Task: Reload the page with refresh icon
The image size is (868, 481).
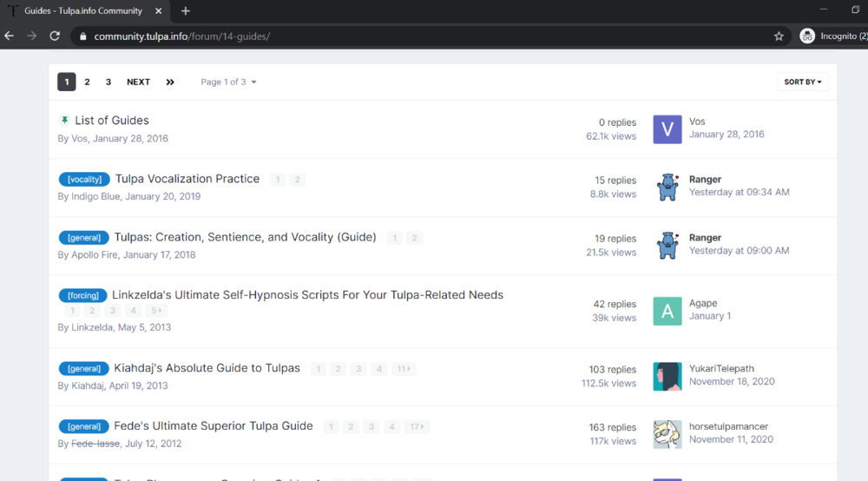Action: pyautogui.click(x=54, y=36)
